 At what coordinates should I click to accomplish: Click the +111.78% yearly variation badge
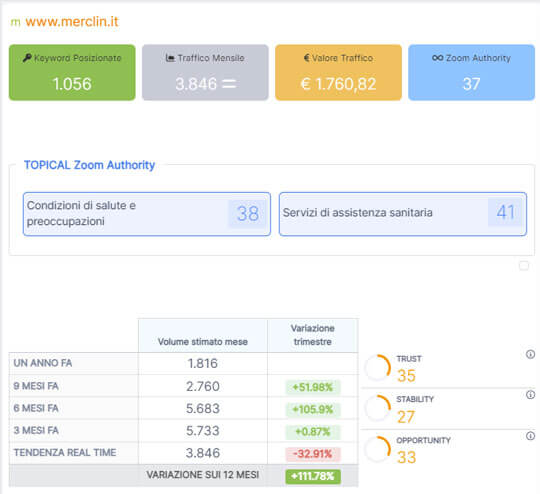[313, 476]
